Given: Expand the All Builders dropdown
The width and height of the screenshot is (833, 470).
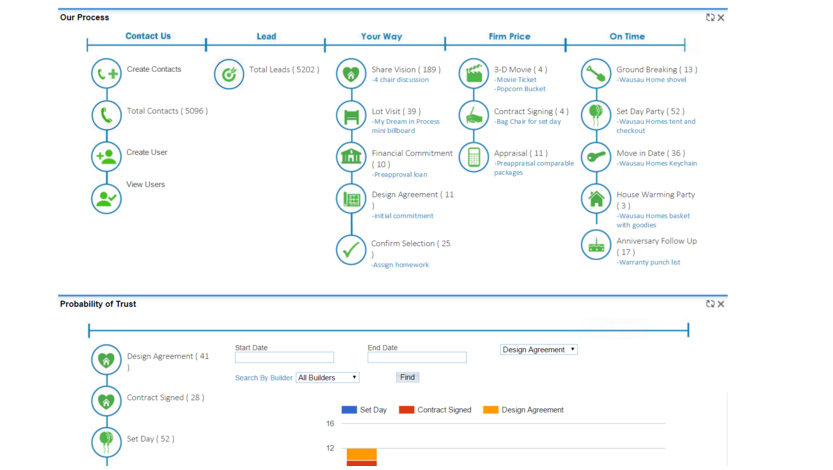Looking at the screenshot, I should [x=327, y=378].
